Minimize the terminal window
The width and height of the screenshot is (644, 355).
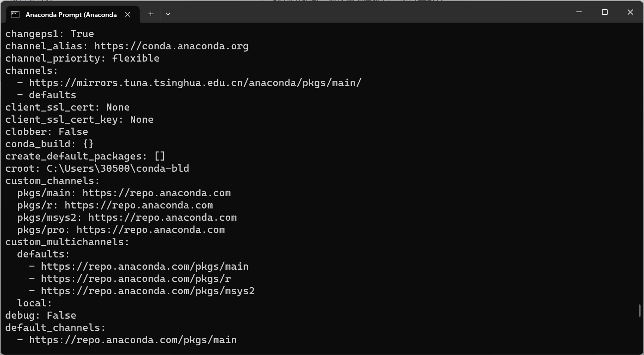point(579,12)
